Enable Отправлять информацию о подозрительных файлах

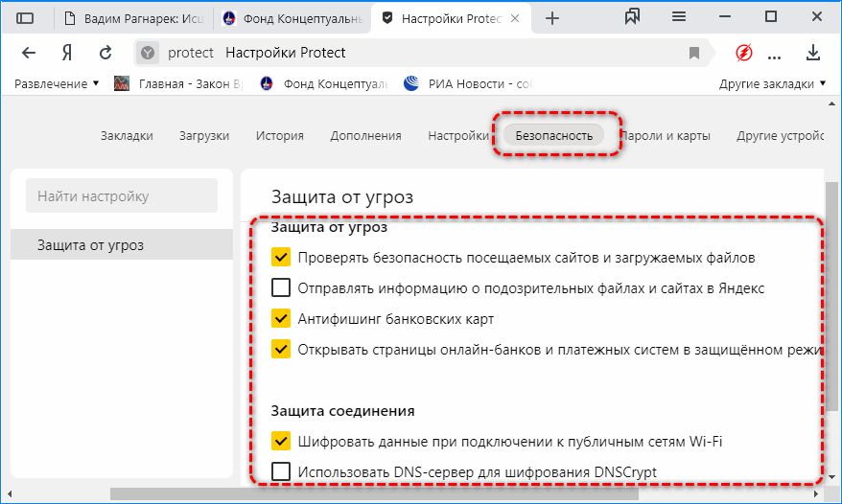(x=281, y=287)
